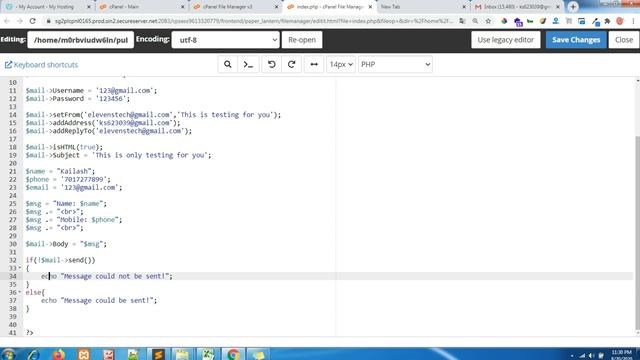
Task: Open Google Chrome from the taskbar
Action: pos(233,354)
